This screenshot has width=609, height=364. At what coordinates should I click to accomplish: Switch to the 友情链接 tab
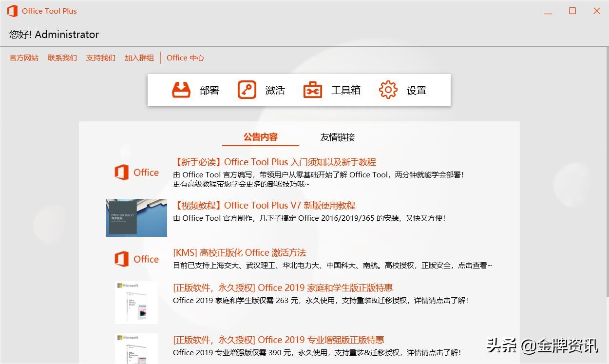(338, 137)
